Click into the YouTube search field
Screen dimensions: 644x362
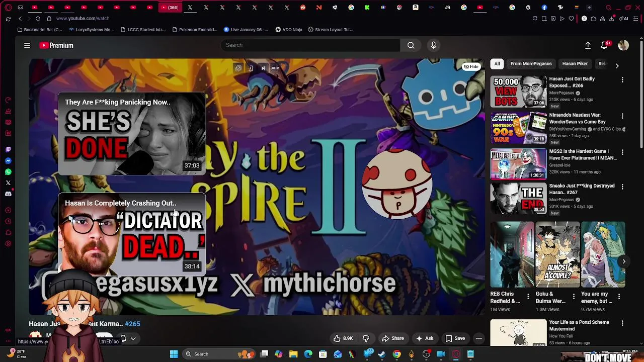pos(310,45)
